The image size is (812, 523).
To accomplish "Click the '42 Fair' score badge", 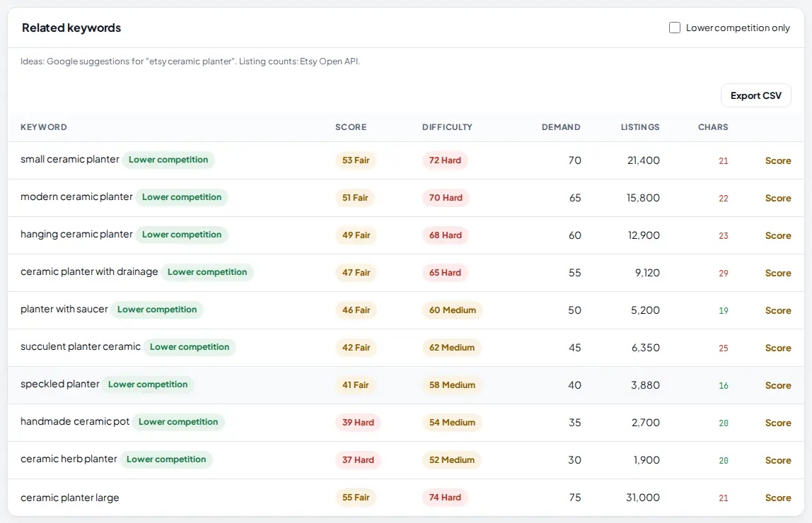I will [356, 348].
